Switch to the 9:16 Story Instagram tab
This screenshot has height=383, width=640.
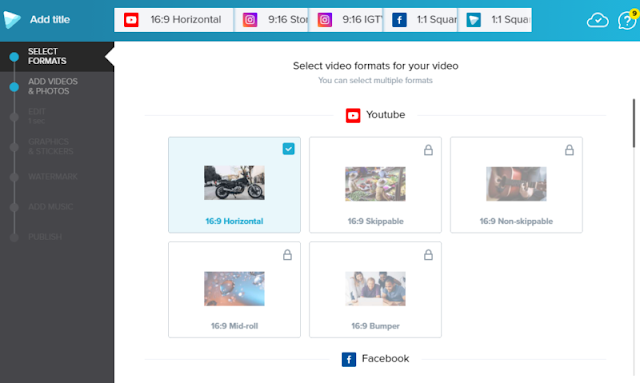tap(271, 20)
